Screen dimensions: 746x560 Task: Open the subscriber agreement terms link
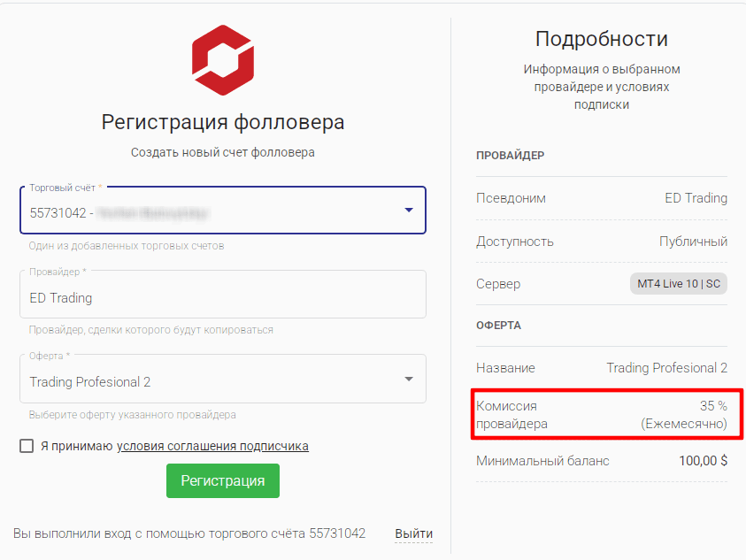point(212,446)
